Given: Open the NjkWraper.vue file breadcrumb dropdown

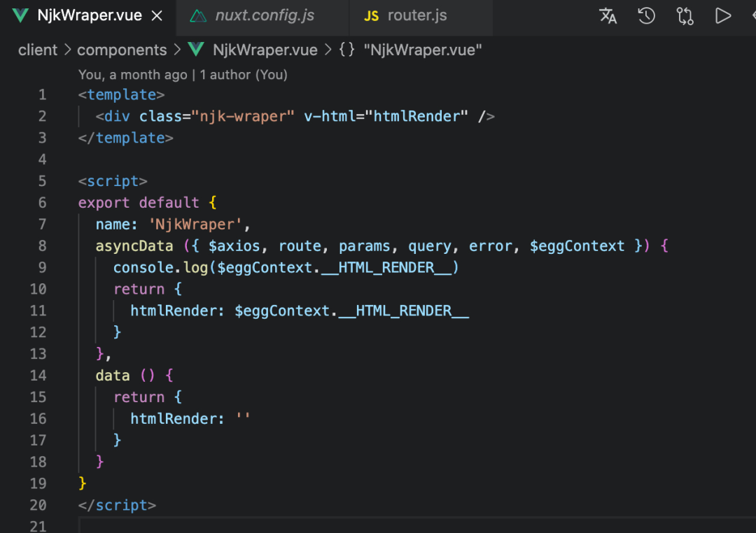Looking at the screenshot, I should [x=265, y=50].
